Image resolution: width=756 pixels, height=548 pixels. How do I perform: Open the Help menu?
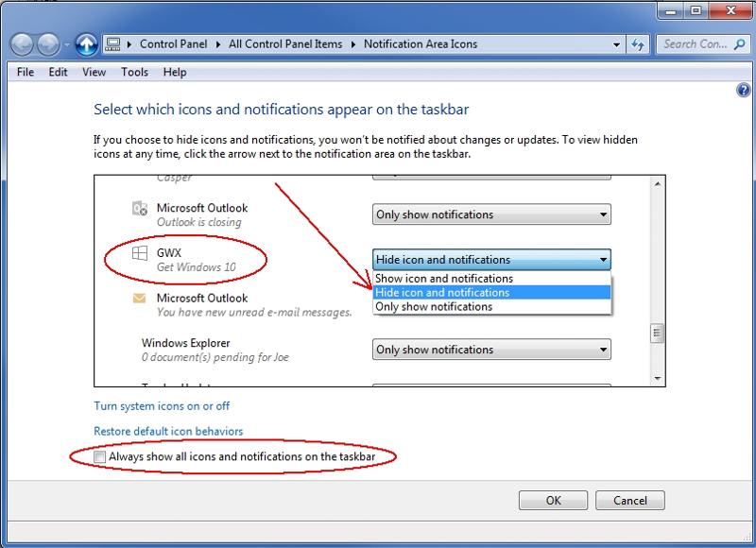pos(175,72)
